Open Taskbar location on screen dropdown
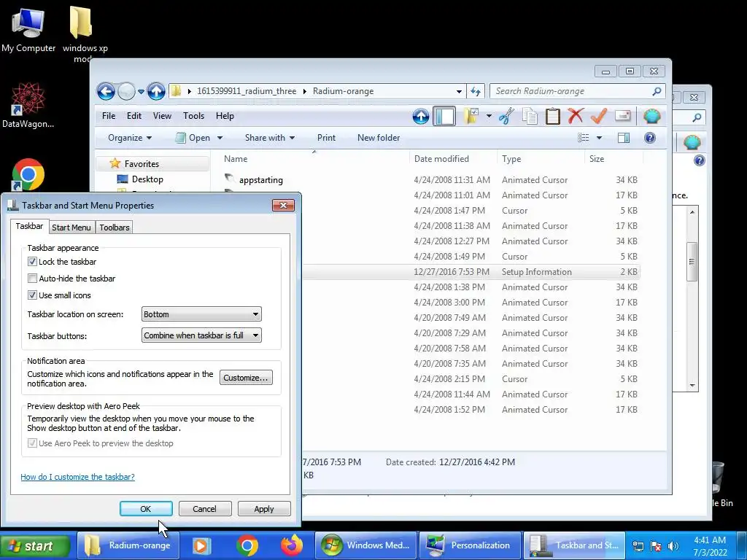Screen dimensions: 747x560 pyautogui.click(x=201, y=314)
